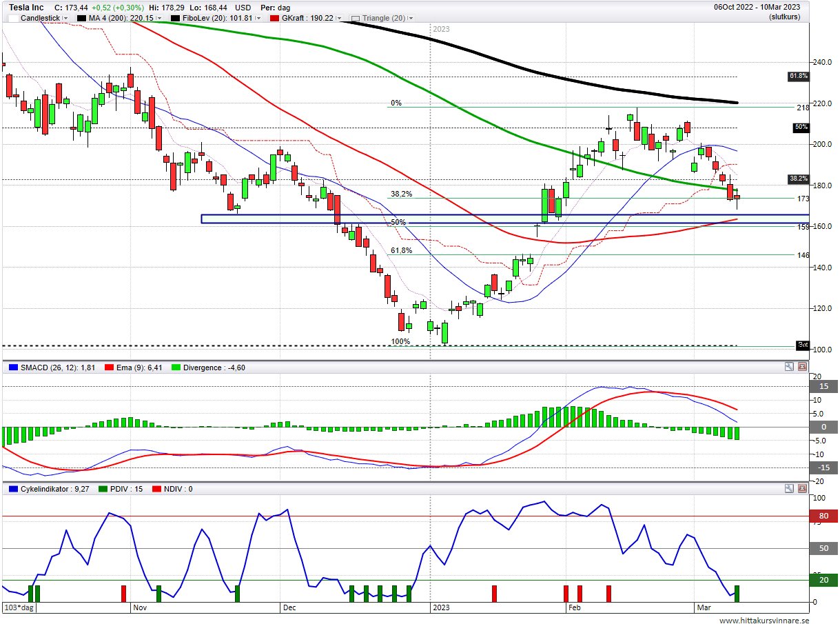840x624 pixels.
Task: Select the Dec marker on time axis
Action: pyautogui.click(x=289, y=607)
